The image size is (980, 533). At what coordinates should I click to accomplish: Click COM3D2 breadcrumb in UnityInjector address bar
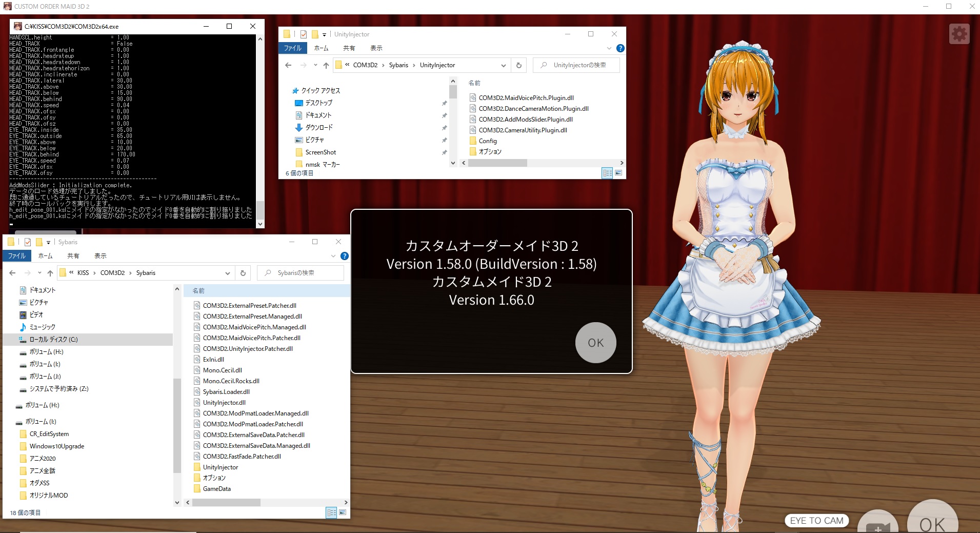(365, 65)
